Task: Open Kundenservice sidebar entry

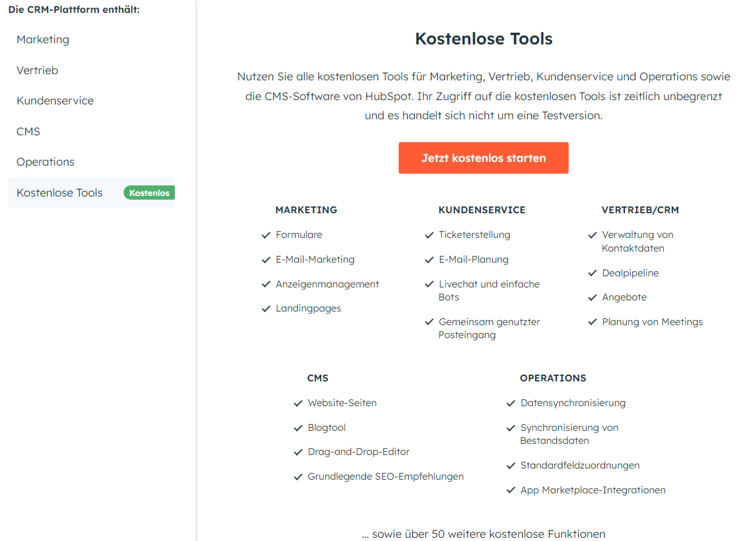Action: (x=56, y=101)
